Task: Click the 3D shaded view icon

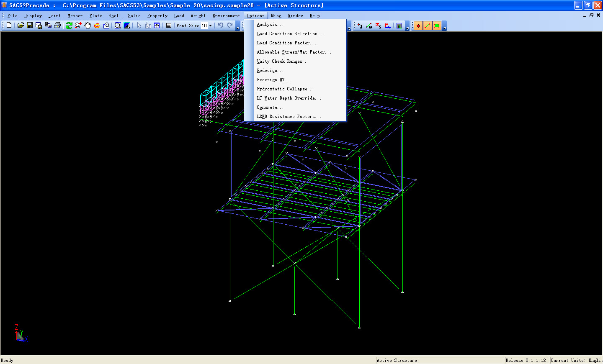Action: click(127, 26)
